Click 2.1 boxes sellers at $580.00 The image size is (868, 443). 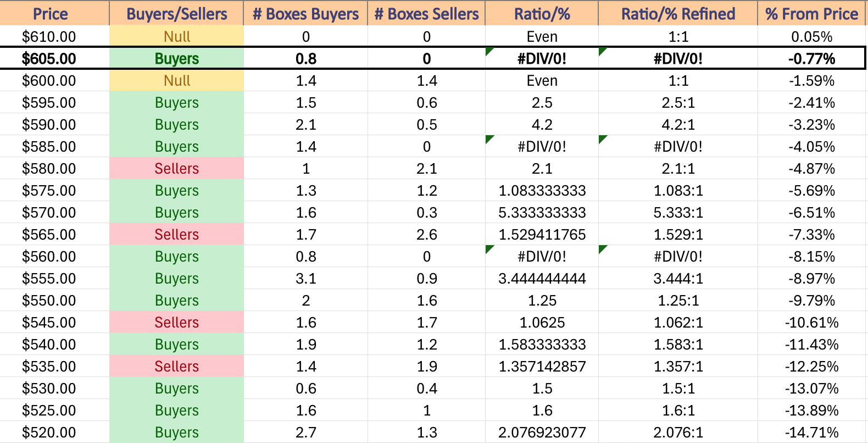426,168
